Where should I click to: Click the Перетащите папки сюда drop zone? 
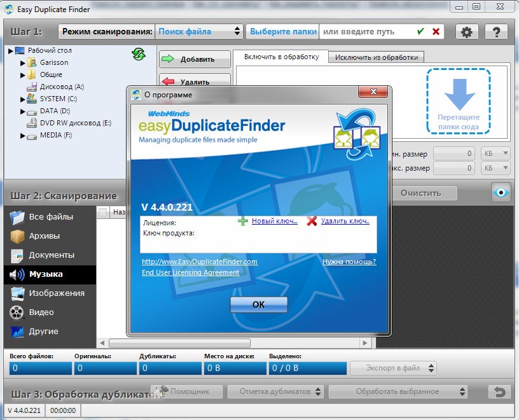[459, 101]
